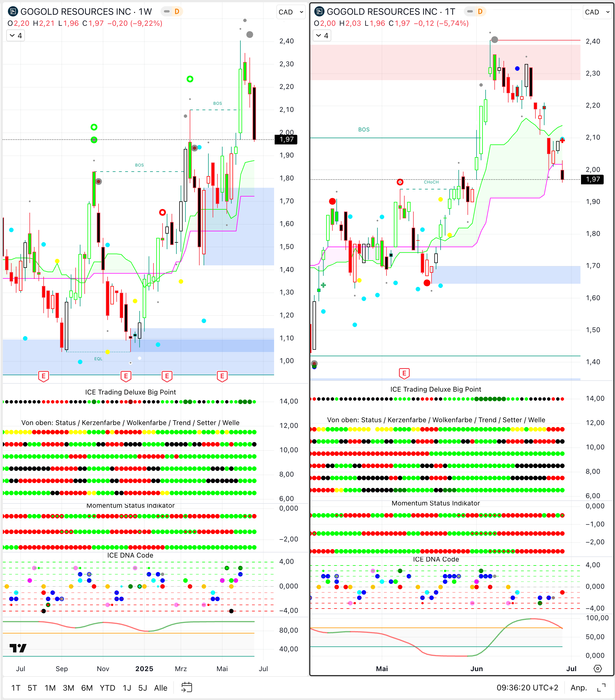615x700 pixels.
Task: Click the GOGOLD symbol logo in right chart
Action: pos(319,12)
